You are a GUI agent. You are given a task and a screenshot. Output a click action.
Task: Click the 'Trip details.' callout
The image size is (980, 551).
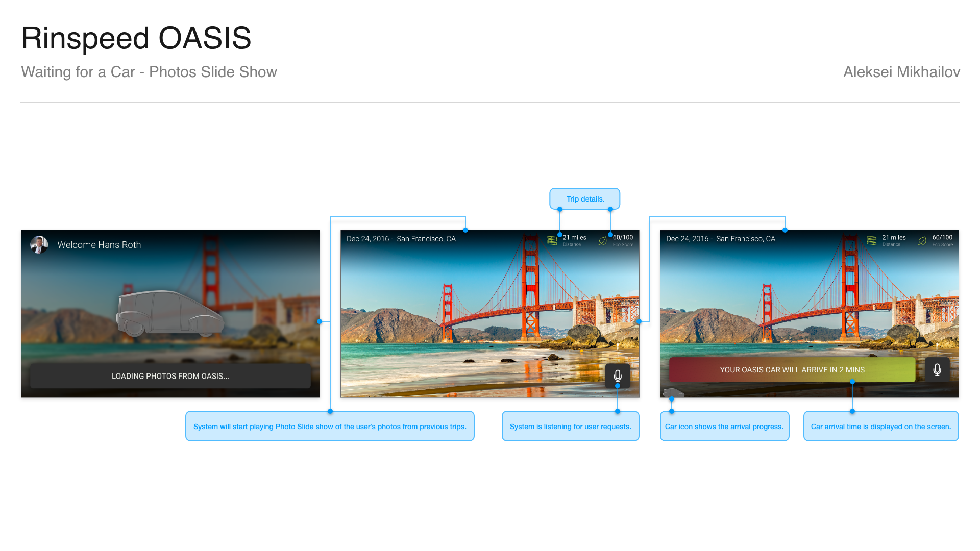pyautogui.click(x=585, y=199)
